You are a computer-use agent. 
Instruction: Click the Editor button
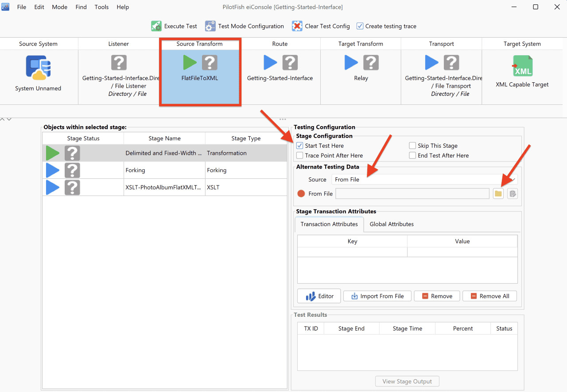click(x=319, y=296)
